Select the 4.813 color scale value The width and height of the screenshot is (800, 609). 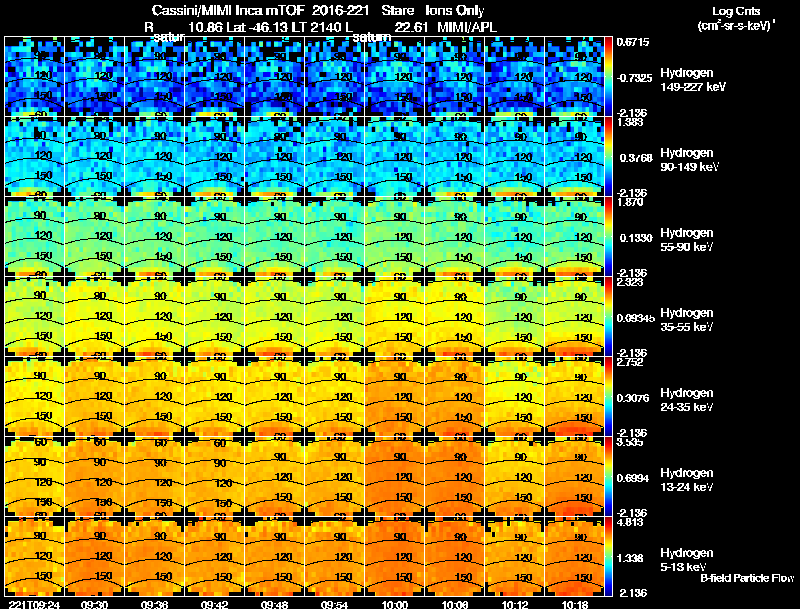tap(631, 522)
